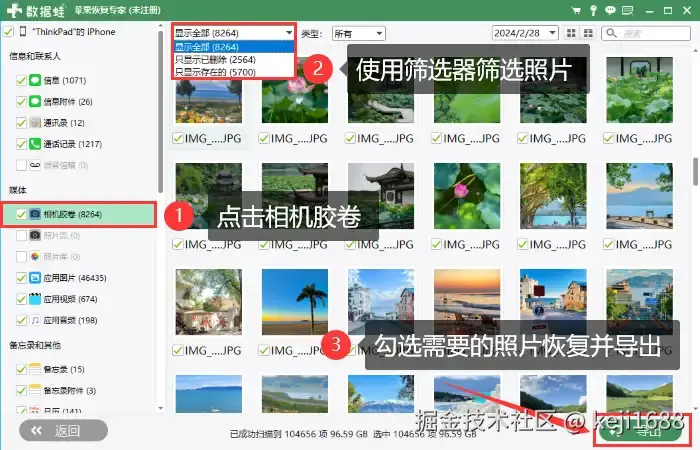The image size is (700, 450).
Task: Select the 通话记录 (1217) row
Action: (x=79, y=144)
